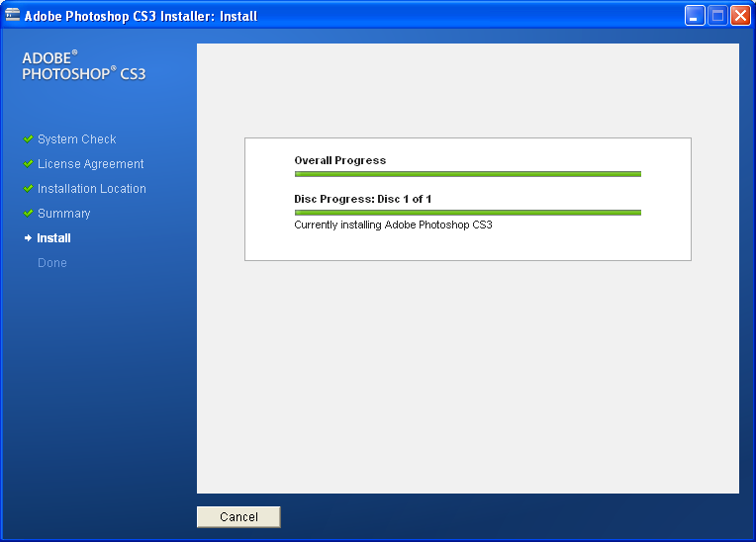Image resolution: width=756 pixels, height=542 pixels.
Task: Select the Installation Location step
Action: pos(92,188)
